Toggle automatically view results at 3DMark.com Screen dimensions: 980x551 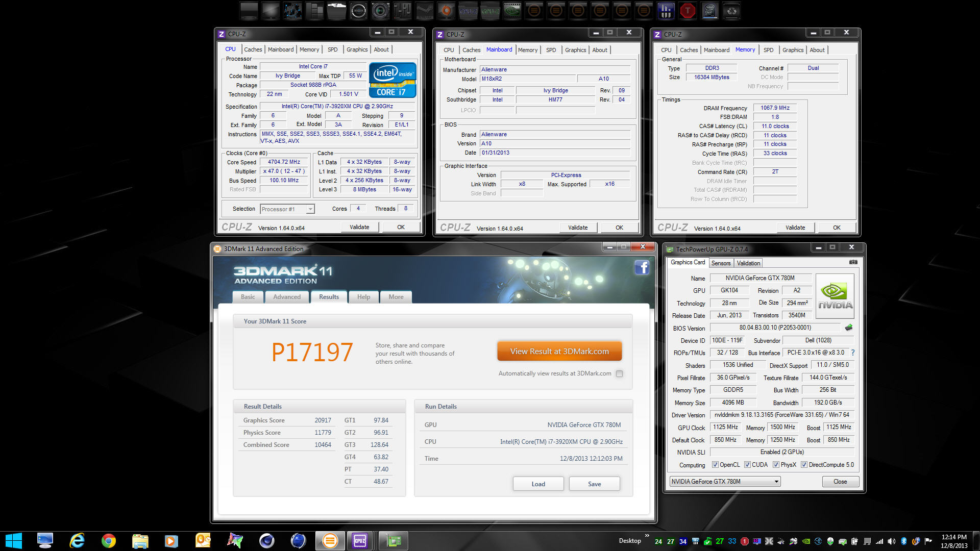[619, 373]
